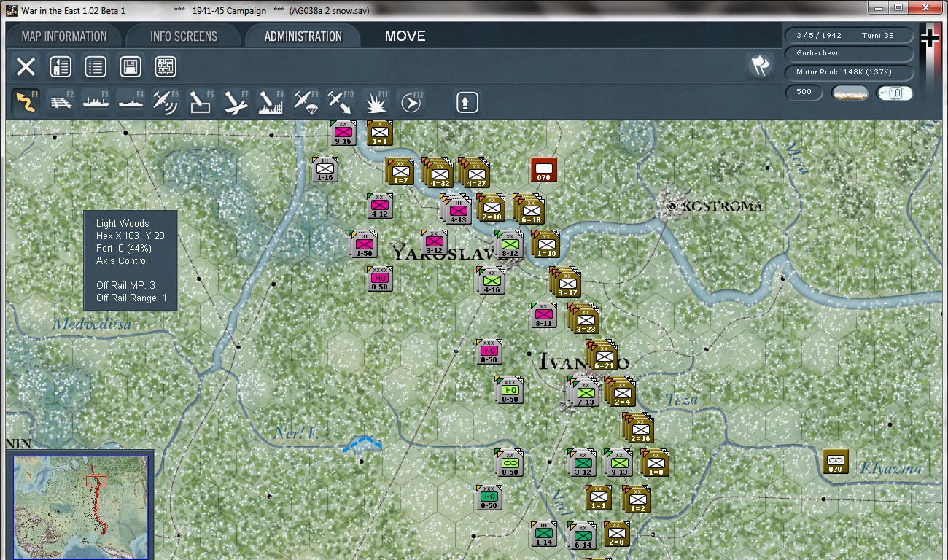Select the magenta 4-13 unit stack
The width and height of the screenshot is (948, 560).
click(457, 211)
